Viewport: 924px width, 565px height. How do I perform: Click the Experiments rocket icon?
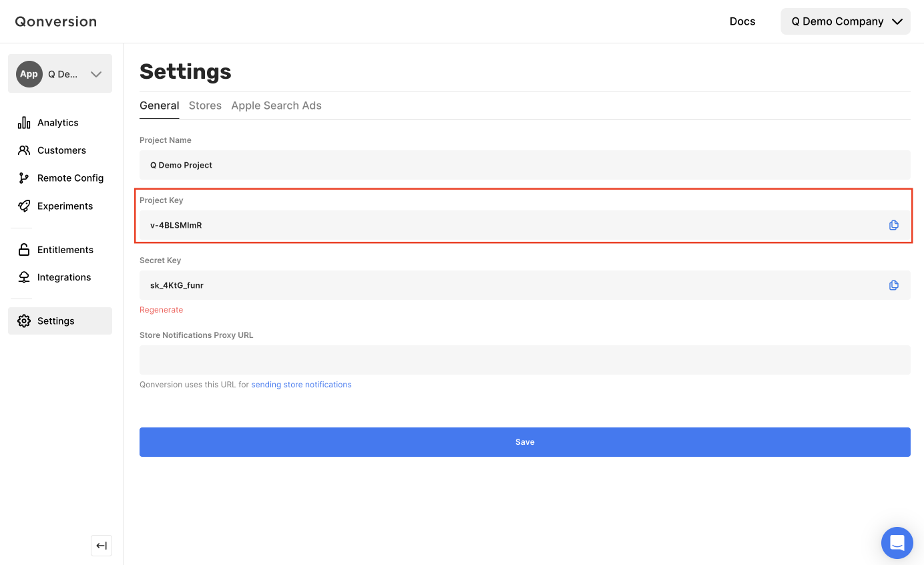click(x=24, y=206)
